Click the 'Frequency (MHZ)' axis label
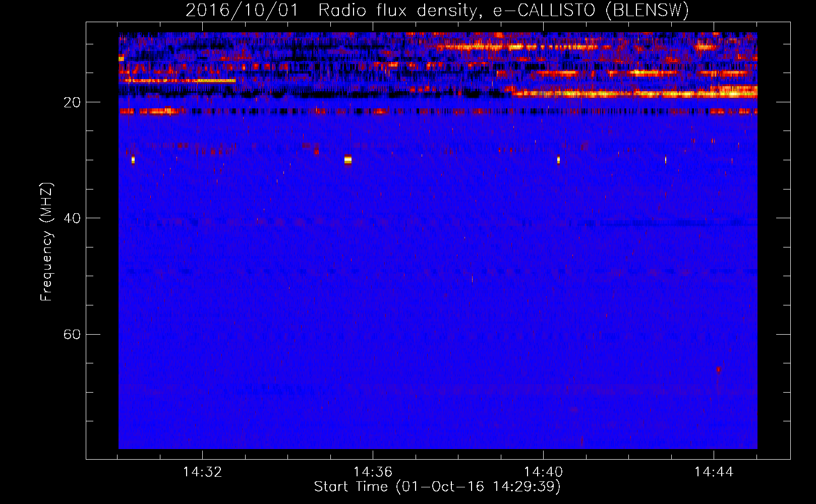The height and width of the screenshot is (504, 816). [46, 242]
